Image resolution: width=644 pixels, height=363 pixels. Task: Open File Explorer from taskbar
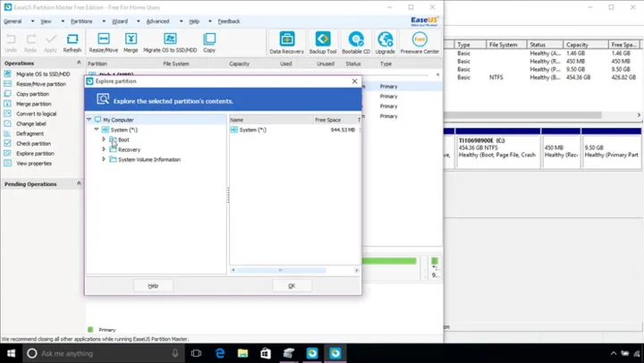tap(242, 353)
